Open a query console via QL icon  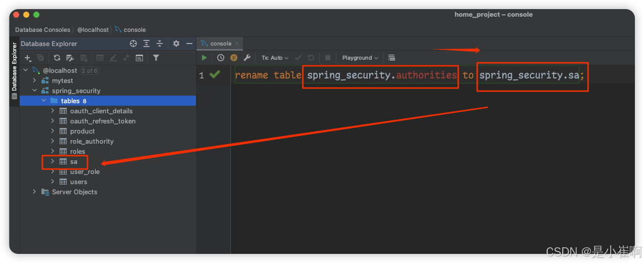click(139, 58)
